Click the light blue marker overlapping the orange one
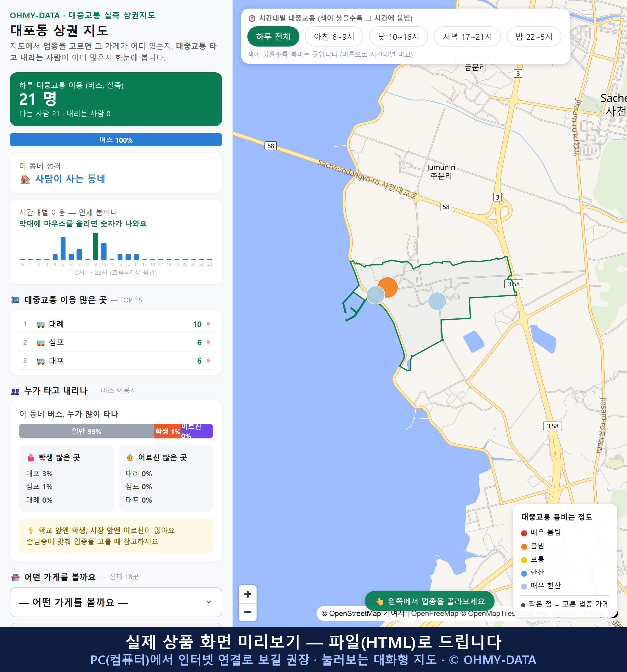Viewport: 627px width, 672px height. click(375, 295)
